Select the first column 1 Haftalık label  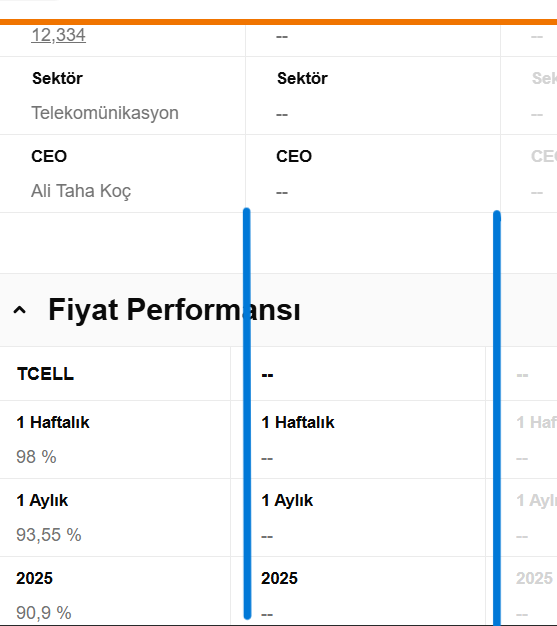pos(53,422)
